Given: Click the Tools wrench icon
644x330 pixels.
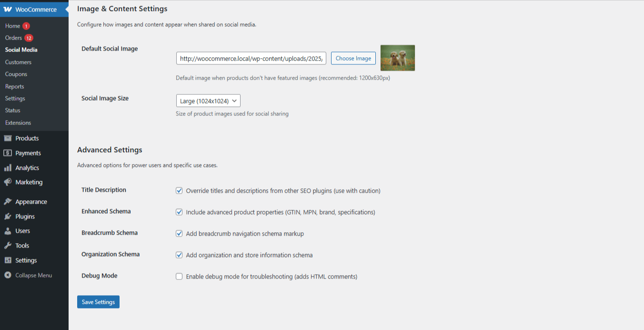Looking at the screenshot, I should [8, 246].
